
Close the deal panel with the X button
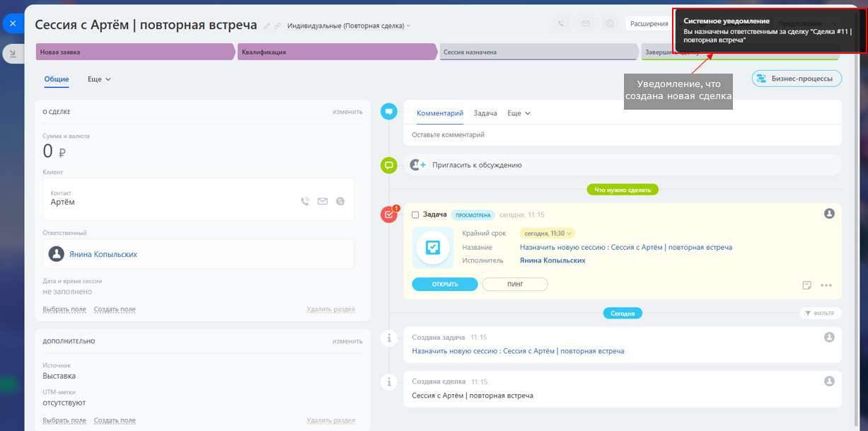point(13,23)
